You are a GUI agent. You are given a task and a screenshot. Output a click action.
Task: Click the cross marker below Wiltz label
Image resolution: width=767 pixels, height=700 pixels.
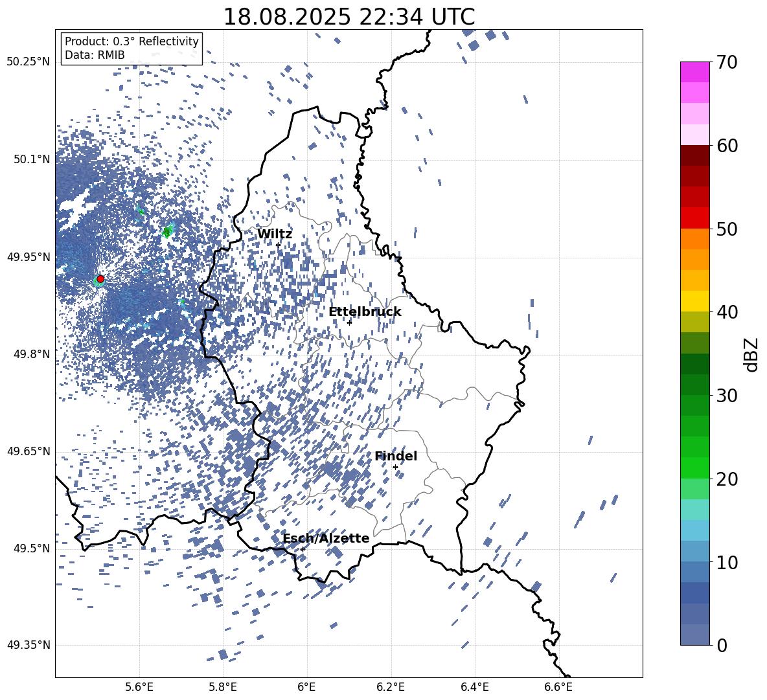279,245
